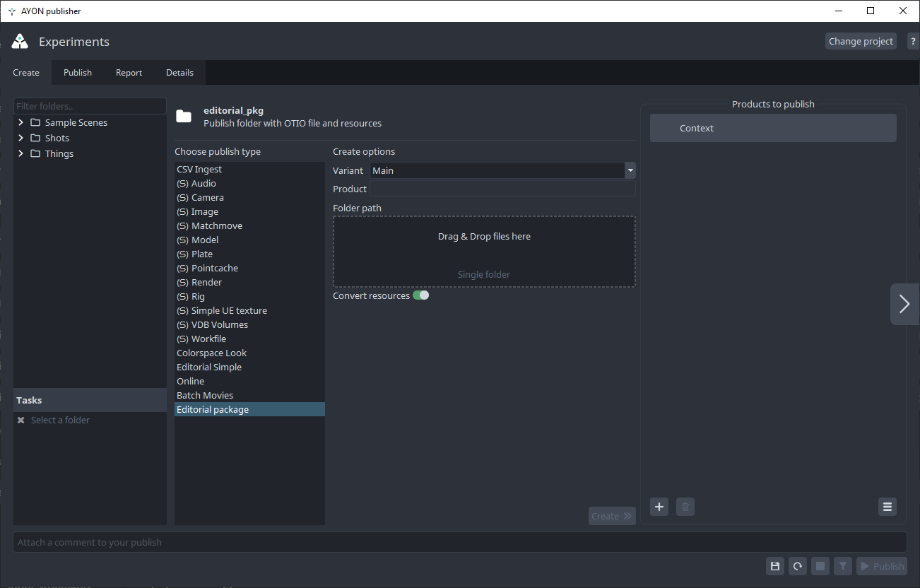Click the reset/refresh icon

798,566
